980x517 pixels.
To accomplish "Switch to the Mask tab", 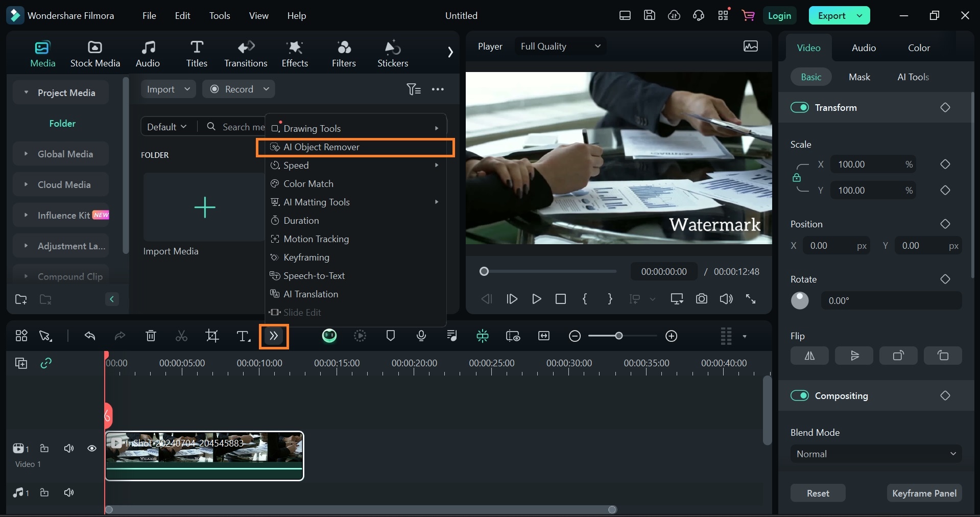I will 859,77.
